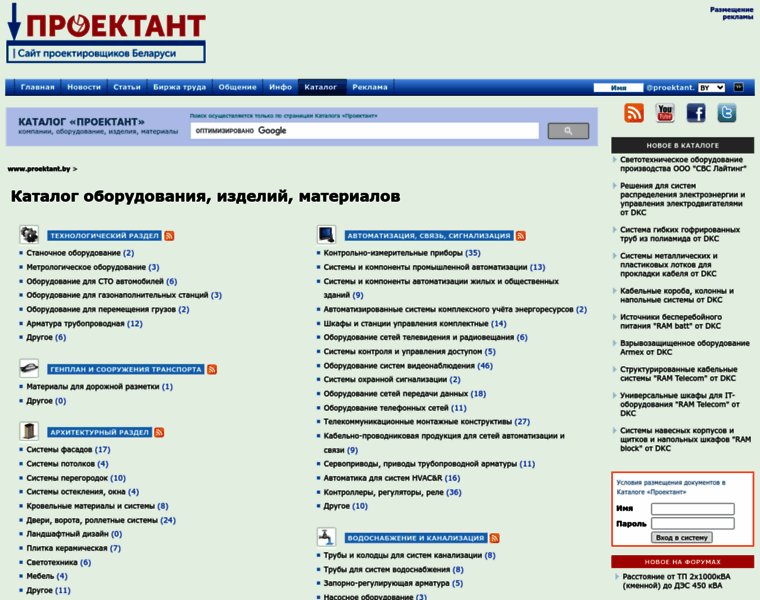The height and width of the screenshot is (600, 760).
Task: Open the Facebook page icon
Action: 696,113
